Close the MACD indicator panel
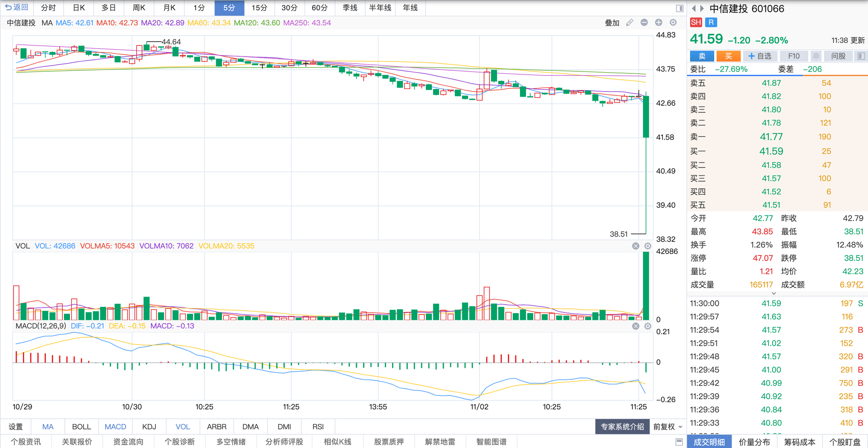Viewport: 868px width, 448px height. (x=636, y=326)
